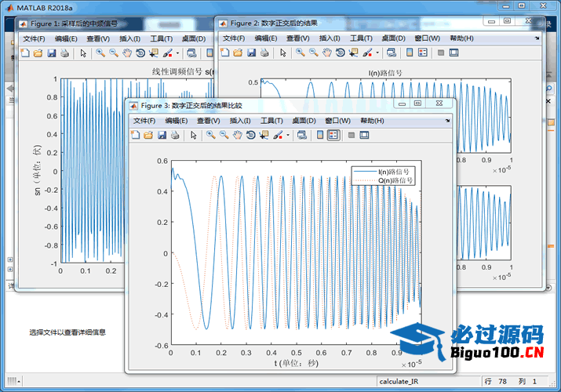The width and height of the screenshot is (561, 392).
Task: Activate Zoom In tool in Figure 1
Action: click(100, 53)
